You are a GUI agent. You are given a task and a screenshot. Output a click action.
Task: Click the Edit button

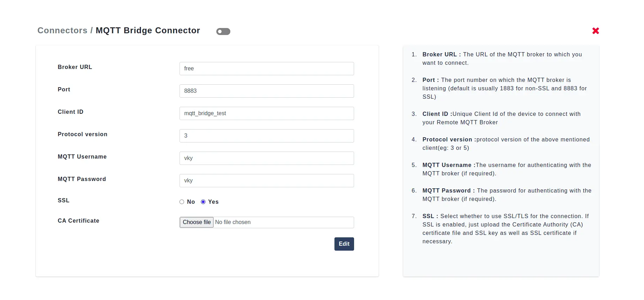coord(344,244)
